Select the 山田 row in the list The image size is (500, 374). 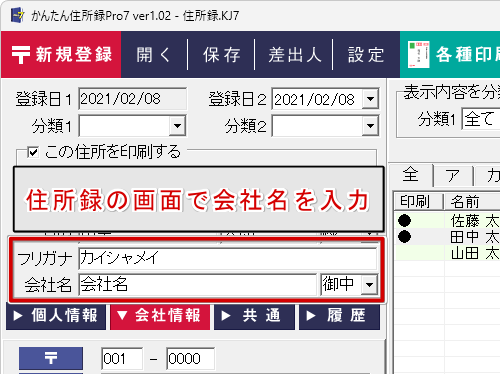[447, 253]
